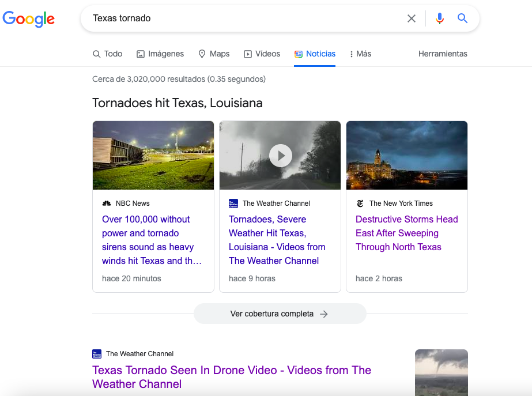The image size is (532, 396).
Task: Click the Weather Channel icon in the video card
Action: (x=233, y=203)
